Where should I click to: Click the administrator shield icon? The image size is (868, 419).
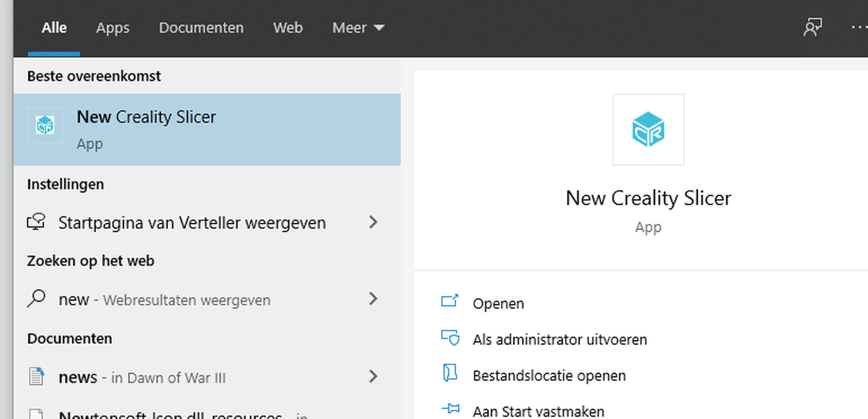point(450,338)
